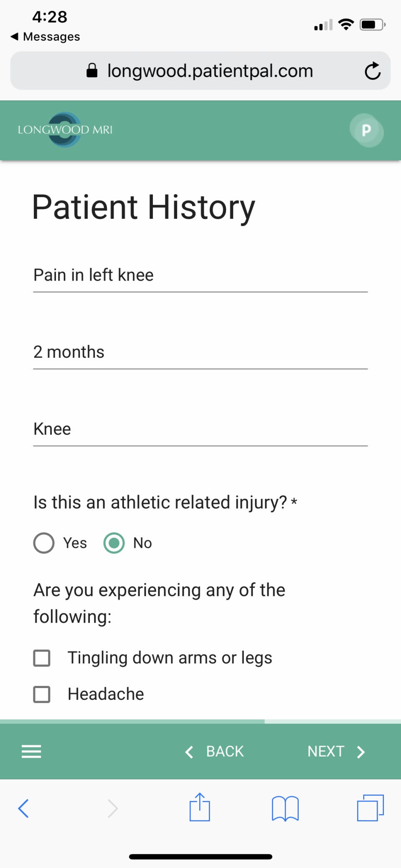
Task: Edit the 'Knee' text field
Action: (200, 429)
